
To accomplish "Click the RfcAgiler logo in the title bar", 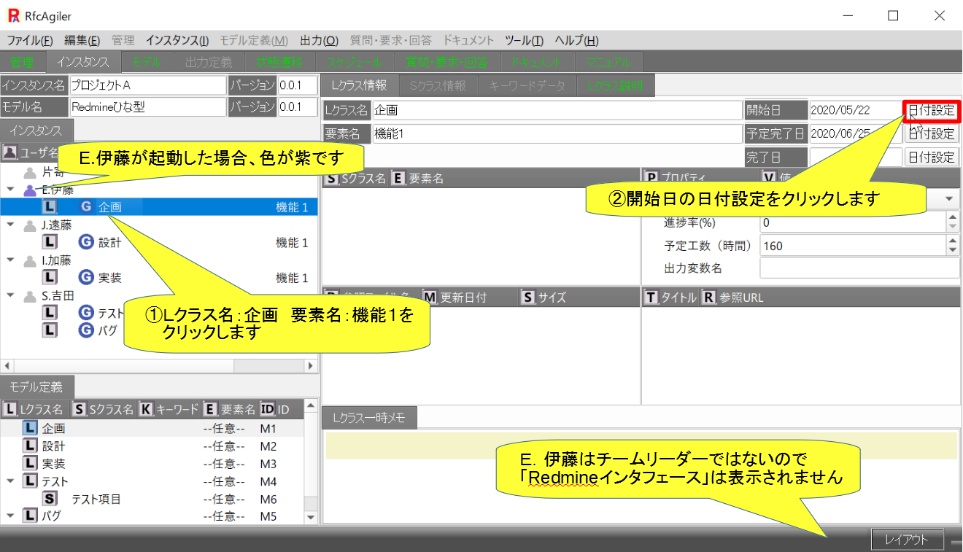I will pyautogui.click(x=14, y=16).
